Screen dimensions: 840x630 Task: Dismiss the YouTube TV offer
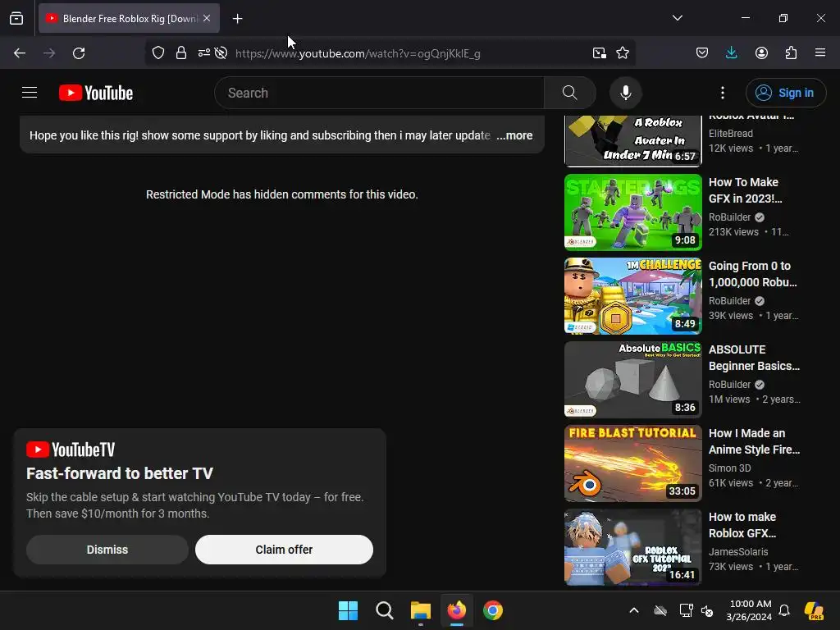(107, 550)
